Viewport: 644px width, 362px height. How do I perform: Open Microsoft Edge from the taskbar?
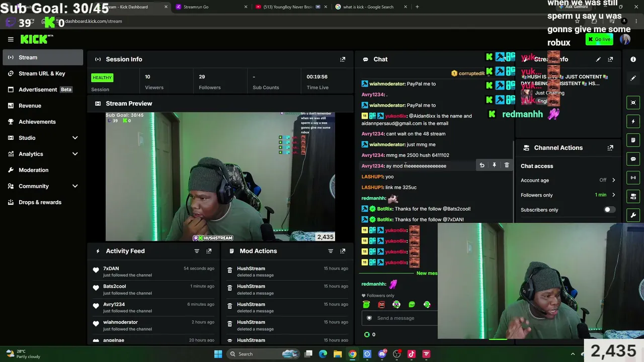click(x=323, y=354)
